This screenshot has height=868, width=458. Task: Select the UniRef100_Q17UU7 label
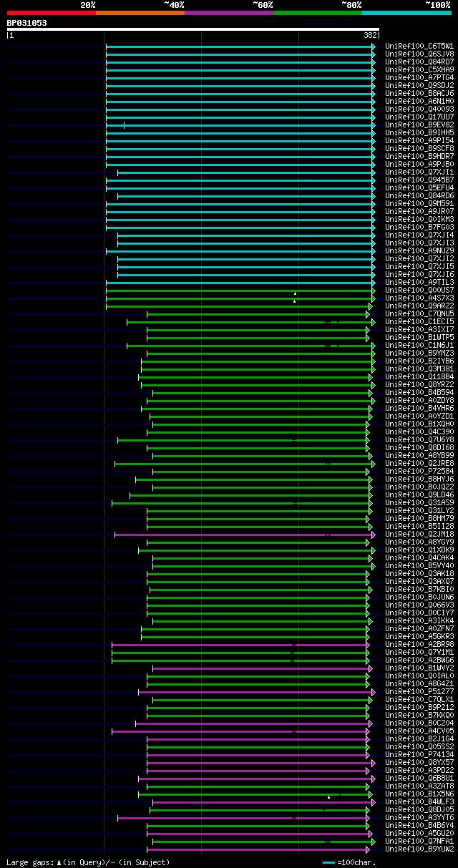coord(419,117)
